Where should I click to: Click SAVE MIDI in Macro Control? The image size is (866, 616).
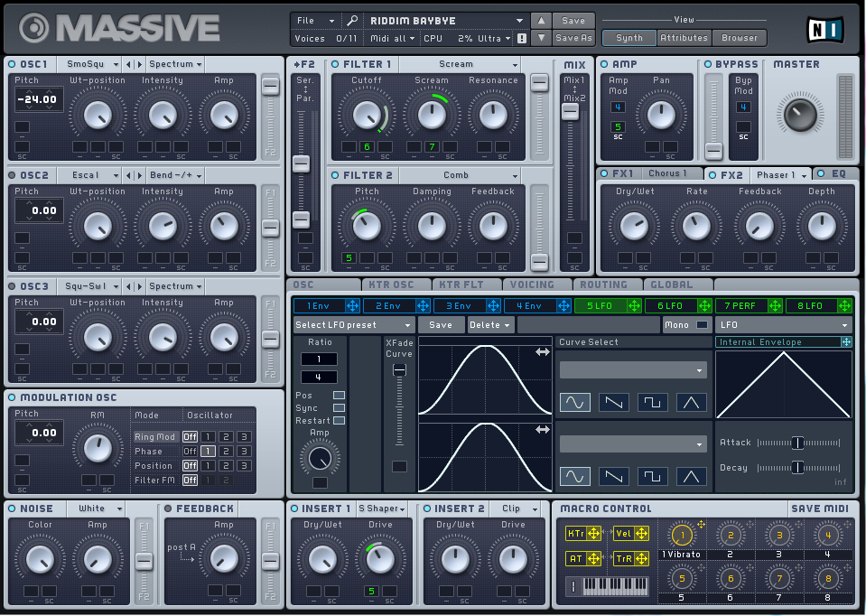coord(820,509)
